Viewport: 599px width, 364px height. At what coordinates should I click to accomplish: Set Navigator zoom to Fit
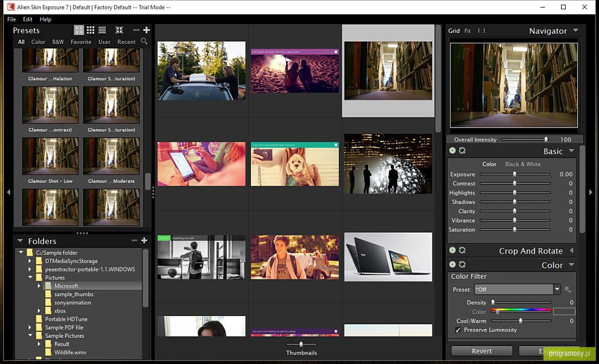[x=467, y=30]
